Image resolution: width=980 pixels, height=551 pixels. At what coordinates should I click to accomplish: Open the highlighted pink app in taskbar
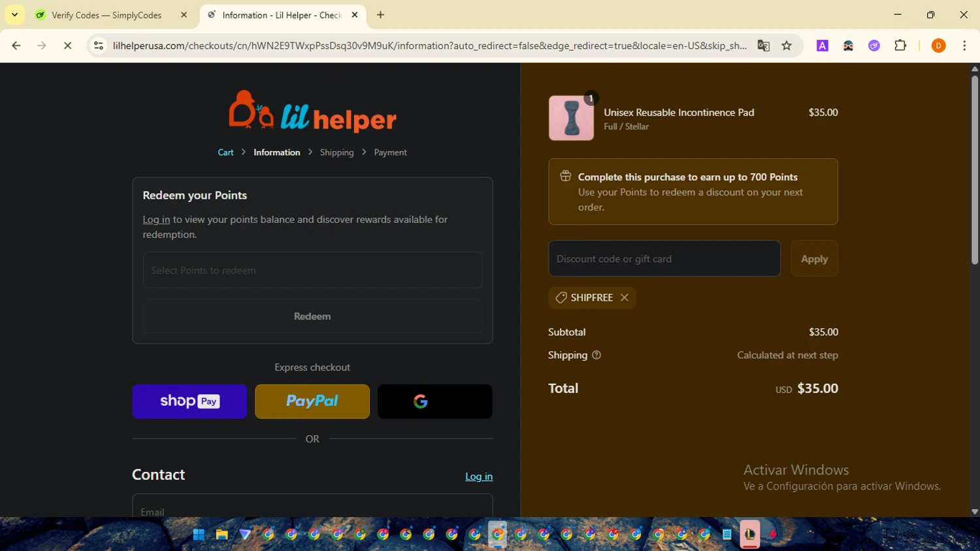750,535
